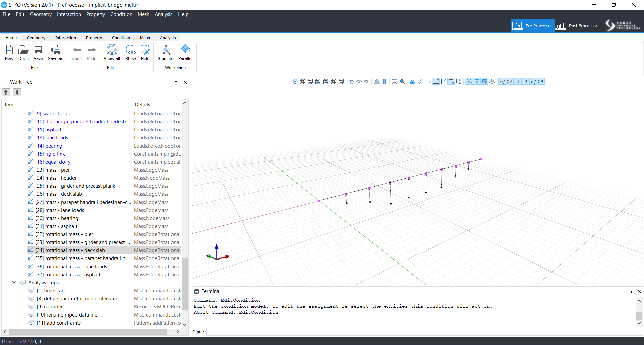The width and height of the screenshot is (644, 345).
Task: Toggle the interaction selection filter button
Action: pos(541,81)
